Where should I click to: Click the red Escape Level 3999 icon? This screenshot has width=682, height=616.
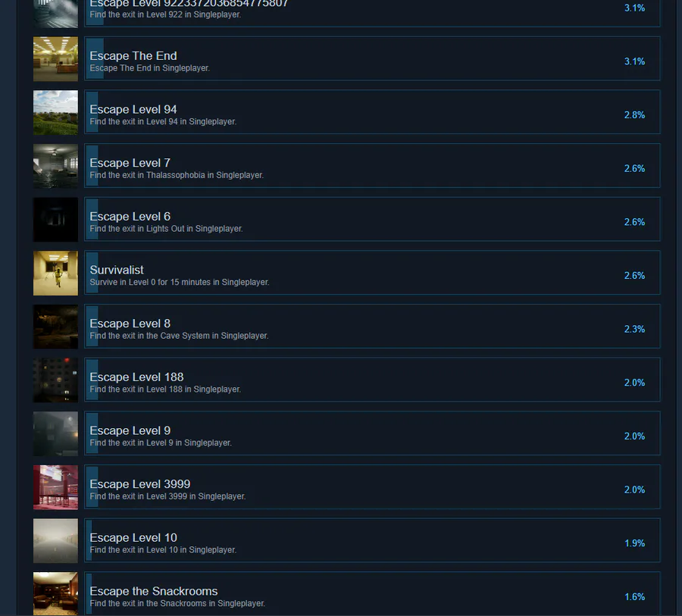pyautogui.click(x=55, y=486)
